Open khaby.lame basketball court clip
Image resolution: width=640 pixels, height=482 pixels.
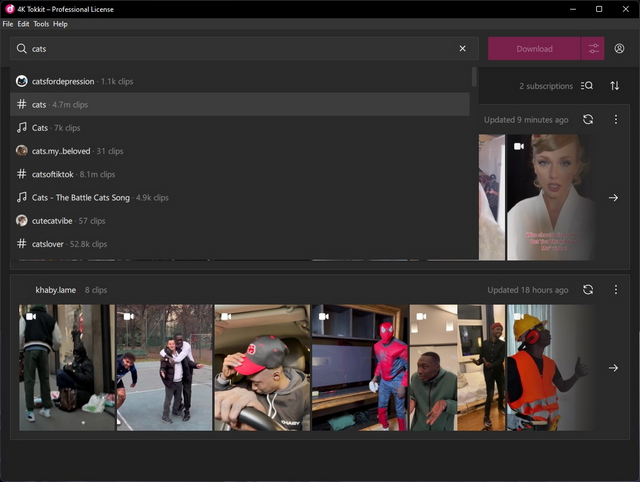(x=164, y=367)
